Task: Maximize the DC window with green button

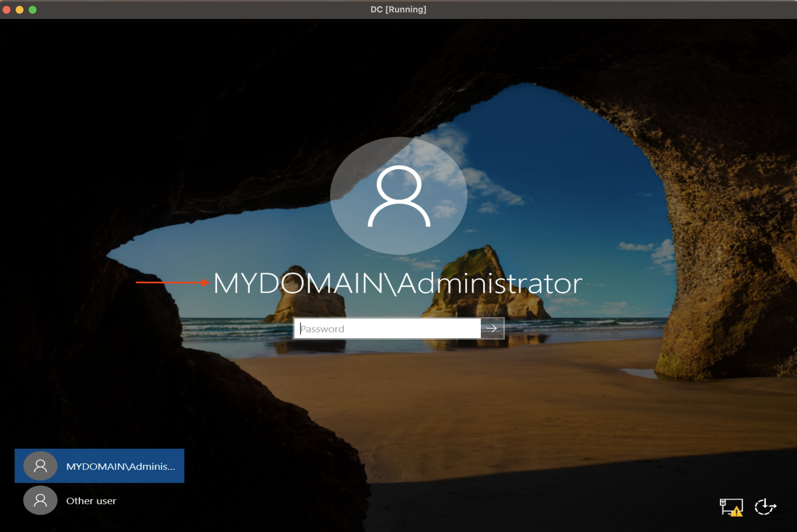Action: tap(33, 9)
